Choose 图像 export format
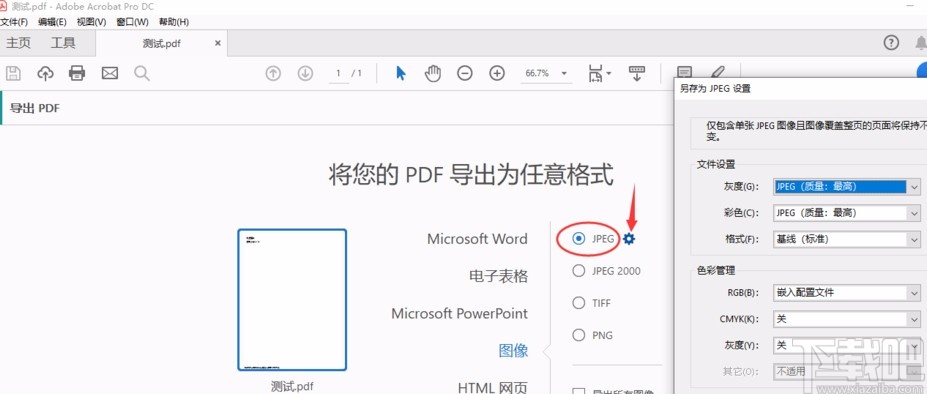Screen dimensions: 927x394 coord(513,351)
